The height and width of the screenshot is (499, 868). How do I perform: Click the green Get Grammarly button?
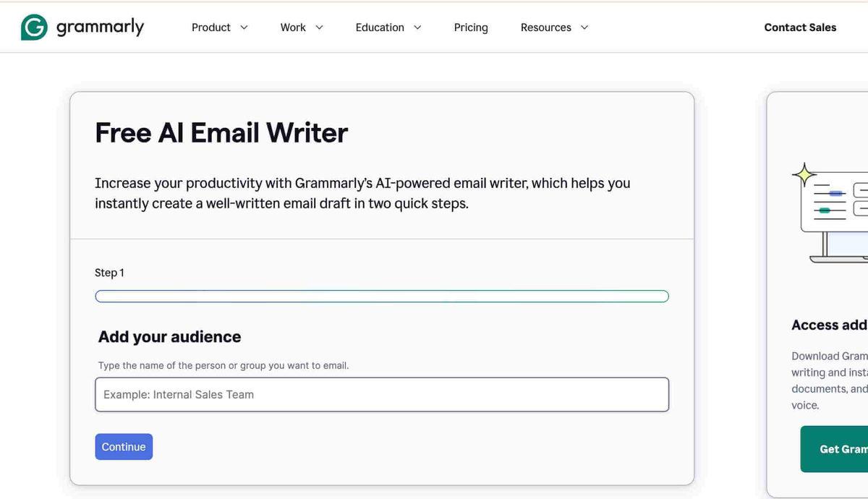tap(835, 449)
